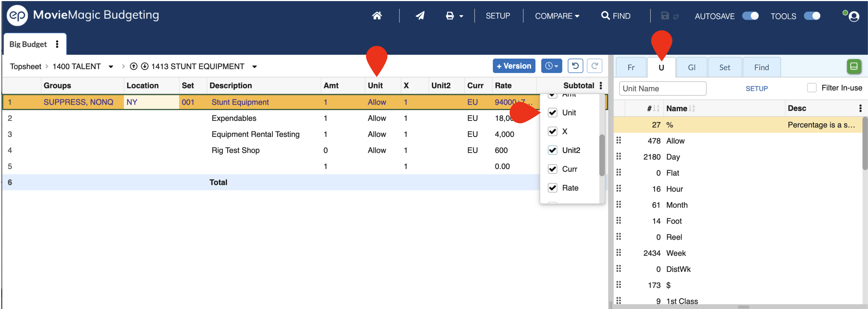This screenshot has height=309, width=868.
Task: Expand the 1413 STUNT EQUIPMENT dropdown arrow
Action: 254,67
